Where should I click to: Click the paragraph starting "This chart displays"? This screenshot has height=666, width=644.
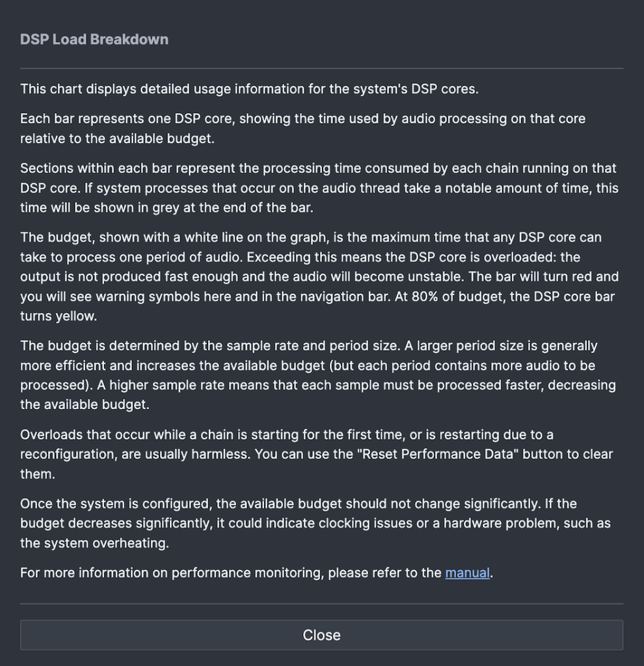[x=249, y=88]
